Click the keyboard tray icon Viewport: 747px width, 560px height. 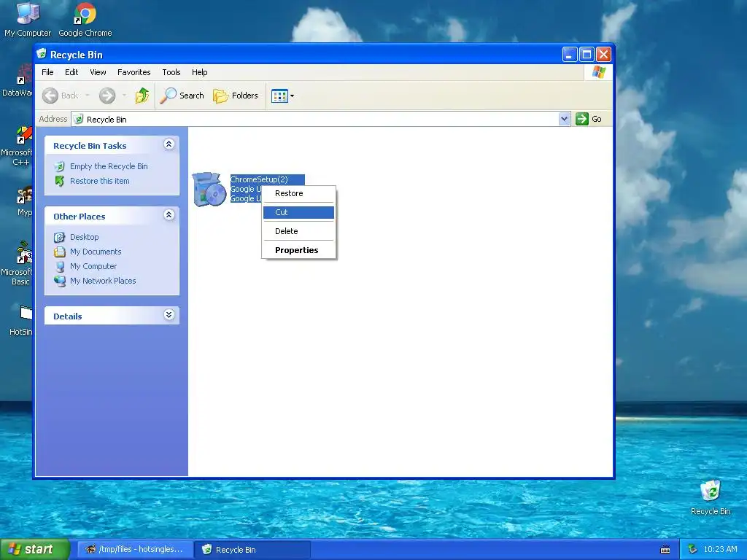tap(665, 550)
